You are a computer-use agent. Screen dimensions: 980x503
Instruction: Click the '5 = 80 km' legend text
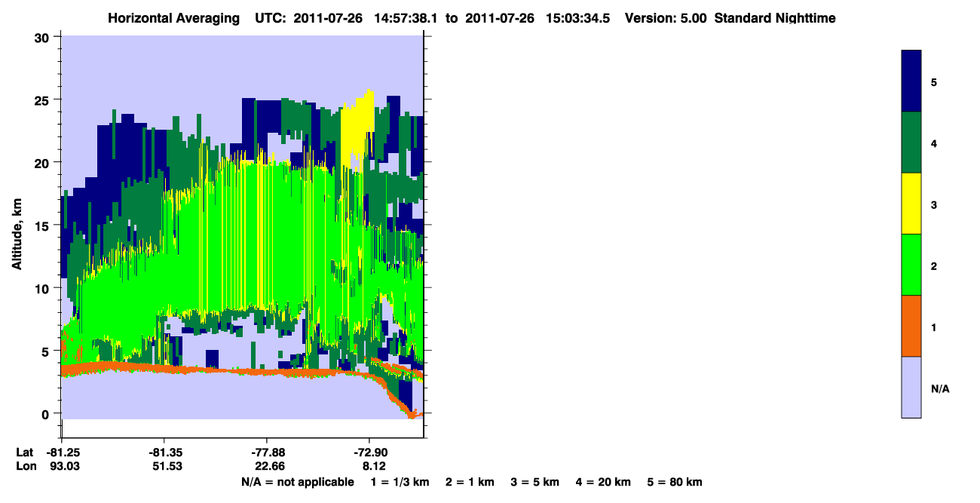675,482
